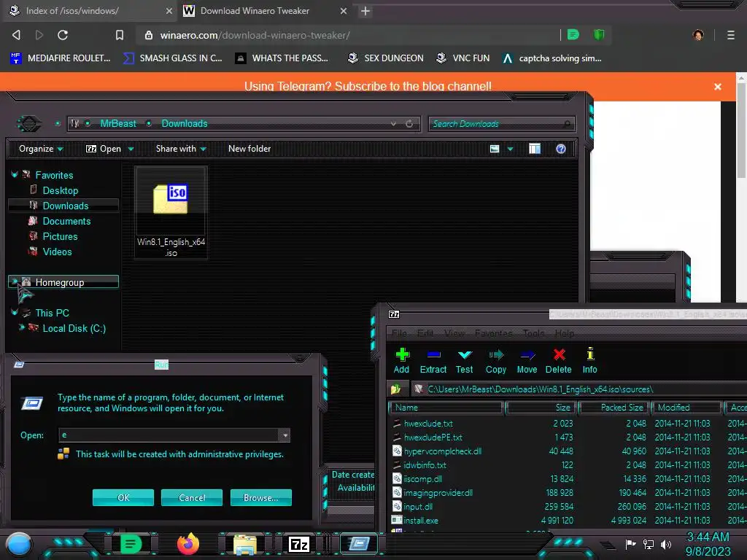The height and width of the screenshot is (560, 747).
Task: Expand the Homegroup tree node
Action: click(15, 281)
